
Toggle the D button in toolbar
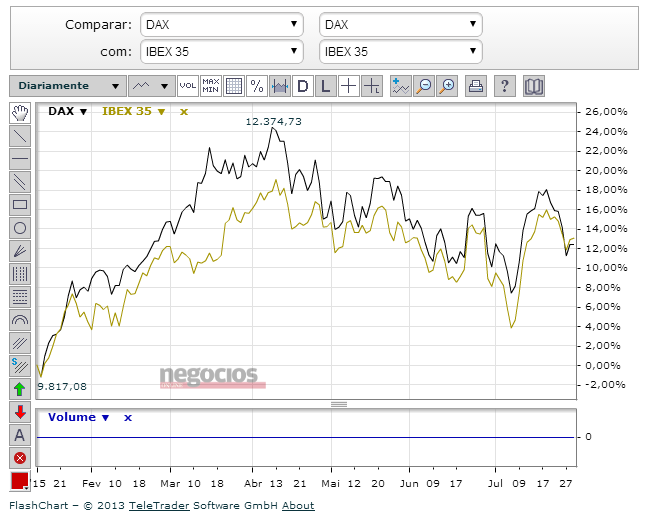(x=303, y=86)
